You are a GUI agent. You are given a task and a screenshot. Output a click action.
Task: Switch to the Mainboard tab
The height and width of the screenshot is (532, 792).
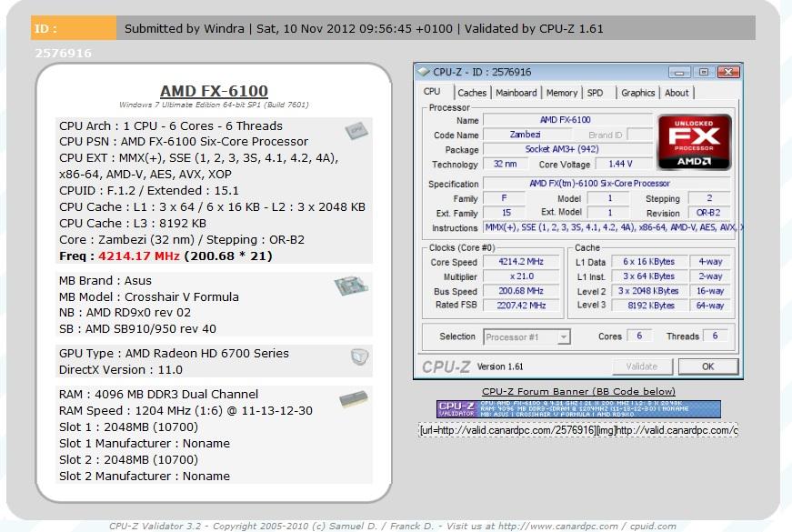coord(516,93)
